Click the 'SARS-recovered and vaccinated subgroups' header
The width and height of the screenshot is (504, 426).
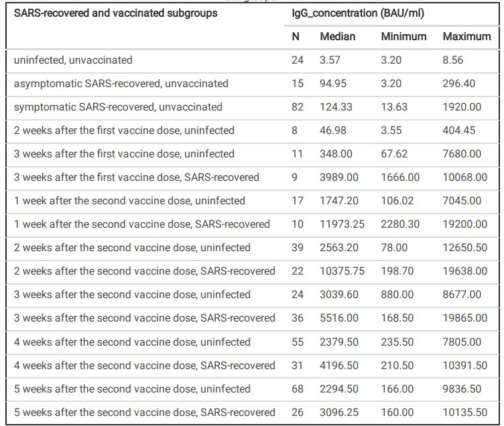tap(116, 13)
